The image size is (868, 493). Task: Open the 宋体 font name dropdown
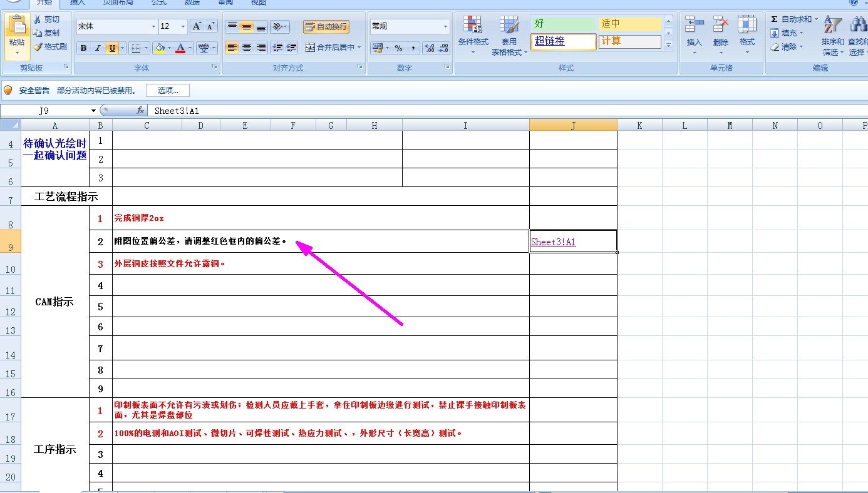pos(153,26)
